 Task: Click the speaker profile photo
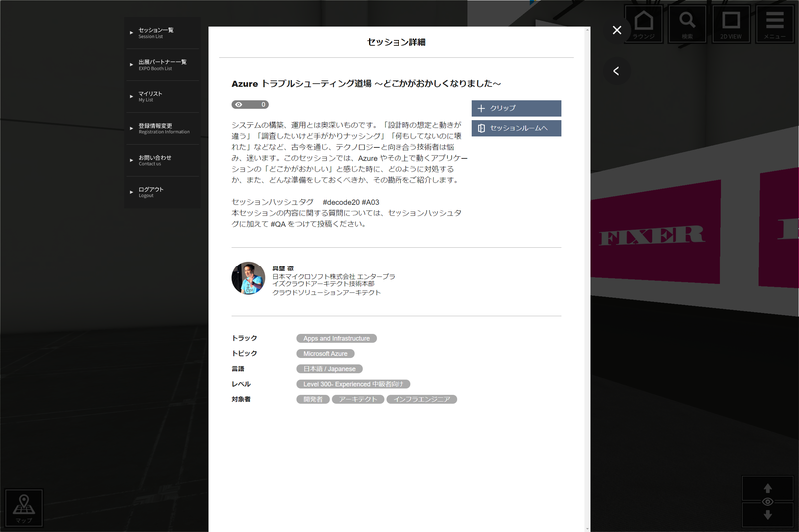tap(248, 278)
